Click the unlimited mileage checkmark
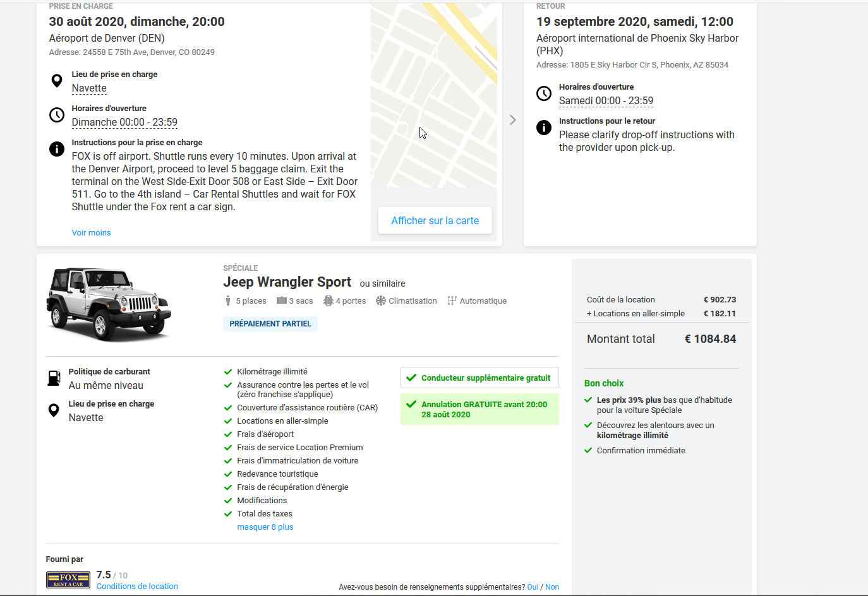The height and width of the screenshot is (596, 868). point(228,371)
